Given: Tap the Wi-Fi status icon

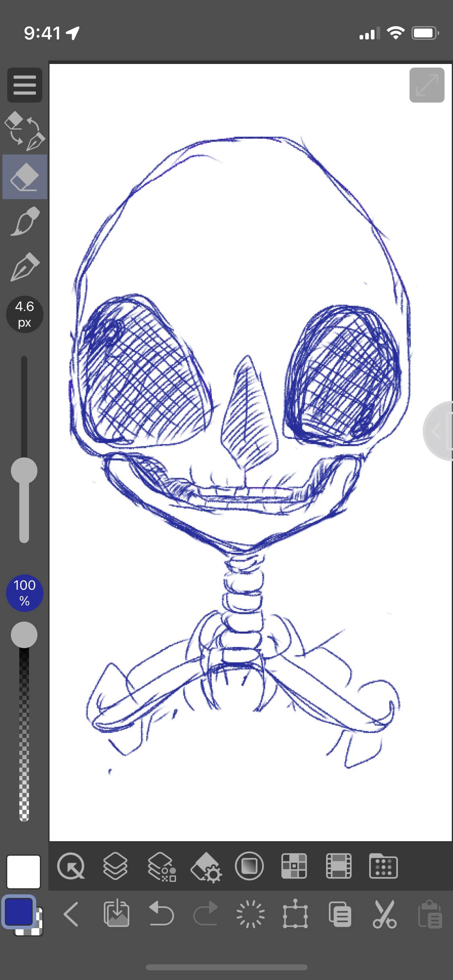Looking at the screenshot, I should [x=395, y=33].
